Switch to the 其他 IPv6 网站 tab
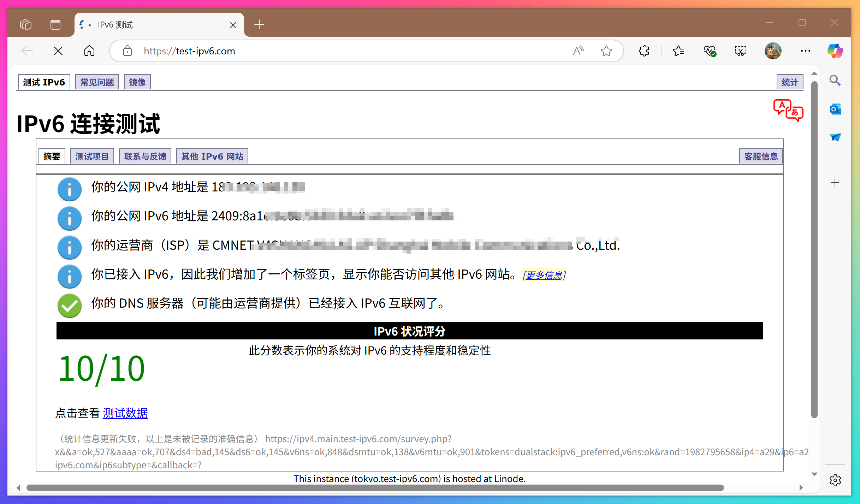Image resolution: width=860 pixels, height=504 pixels. point(212,156)
